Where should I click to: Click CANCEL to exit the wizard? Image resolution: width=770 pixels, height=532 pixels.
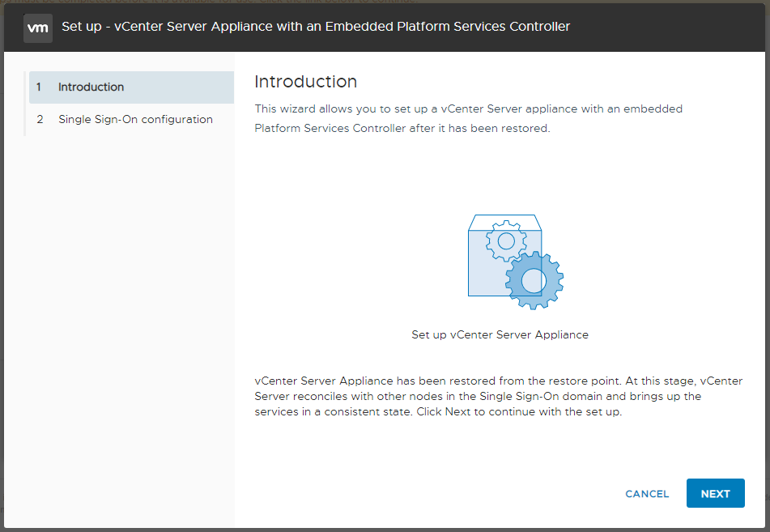pyautogui.click(x=646, y=493)
